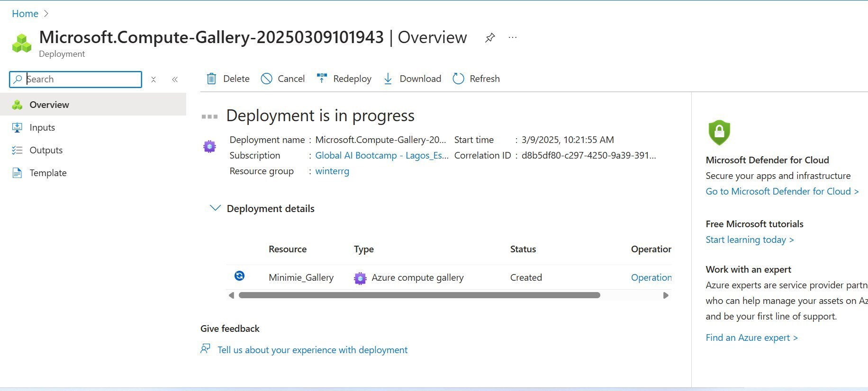
Task: Open the winterrg resource group link
Action: (x=332, y=171)
